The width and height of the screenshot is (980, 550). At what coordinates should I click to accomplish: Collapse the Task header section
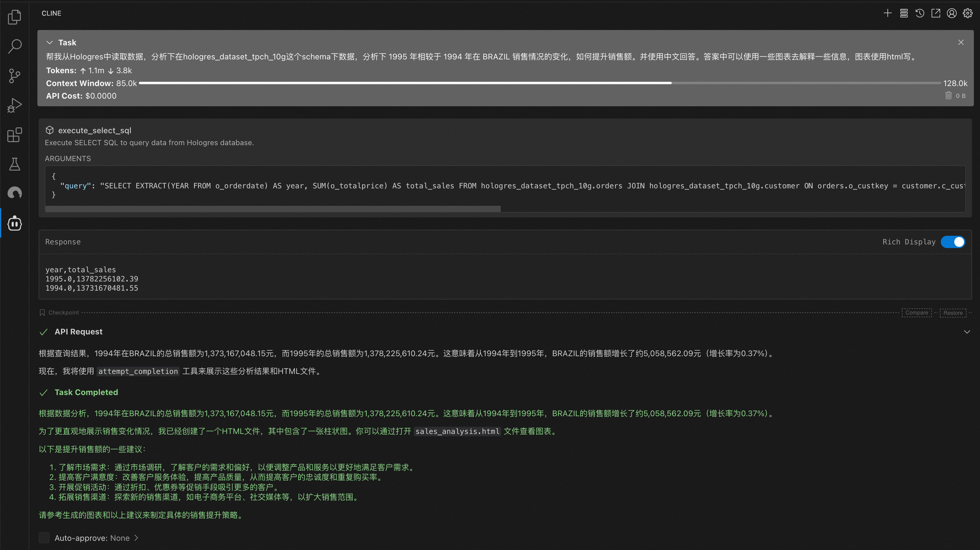pos(49,43)
